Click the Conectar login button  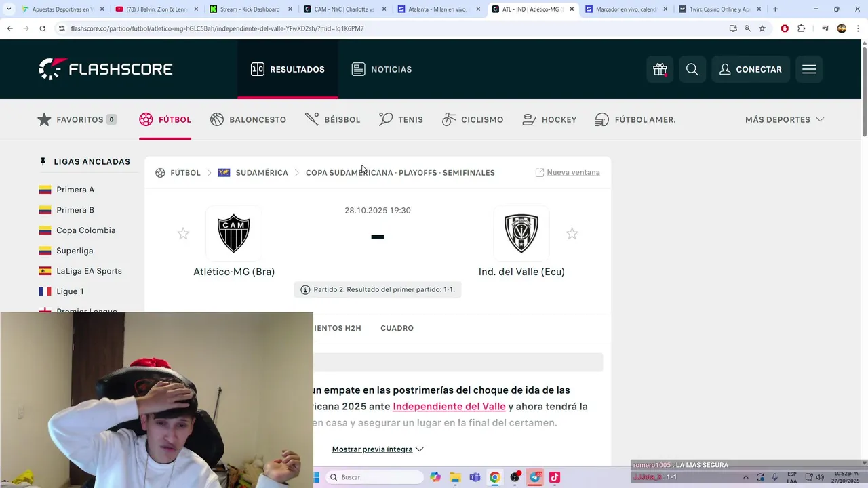pyautogui.click(x=751, y=69)
